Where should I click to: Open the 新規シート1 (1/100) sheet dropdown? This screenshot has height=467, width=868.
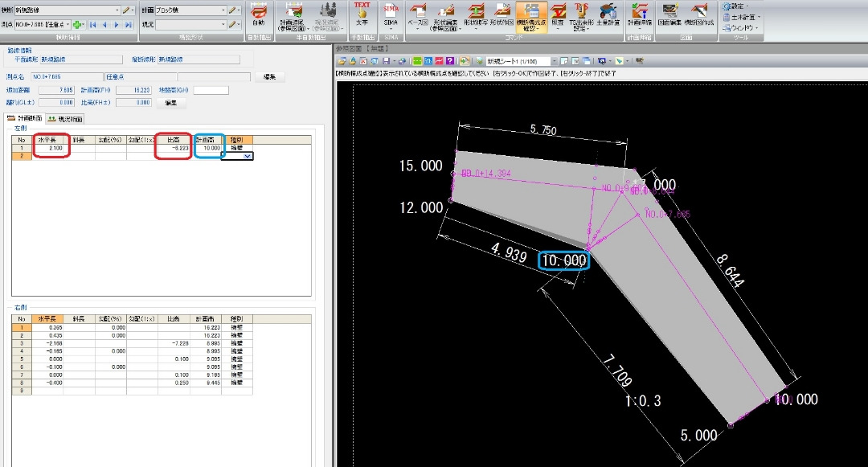tap(554, 61)
